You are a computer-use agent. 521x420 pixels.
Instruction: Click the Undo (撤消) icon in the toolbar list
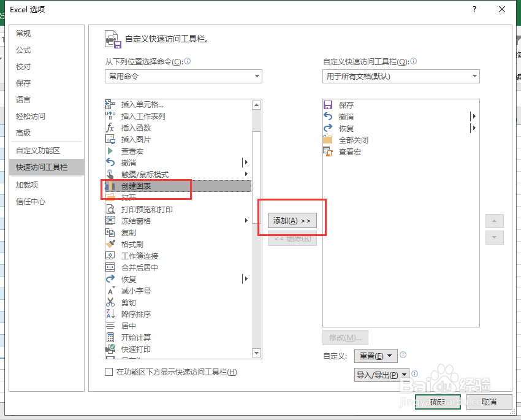click(328, 116)
